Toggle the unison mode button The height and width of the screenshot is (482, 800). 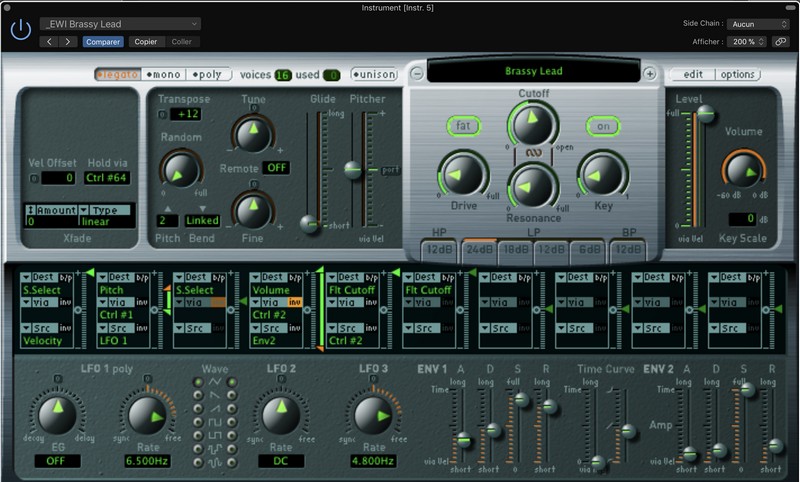point(374,74)
